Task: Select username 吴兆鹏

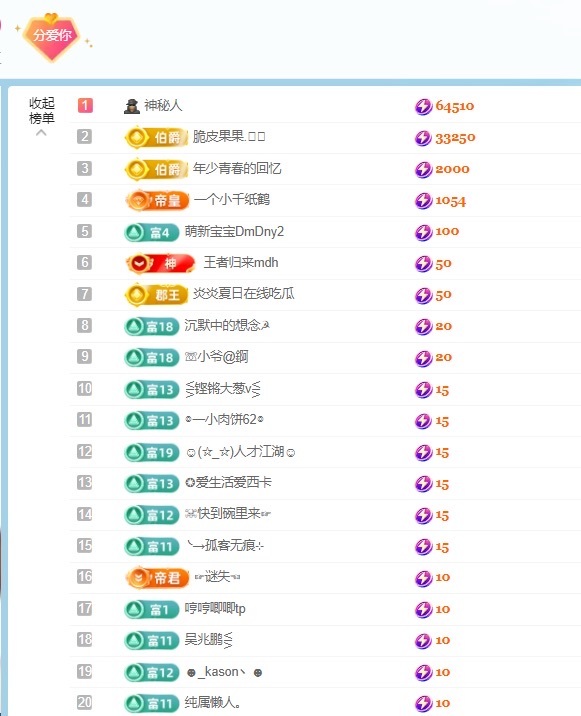Action: [x=208, y=640]
